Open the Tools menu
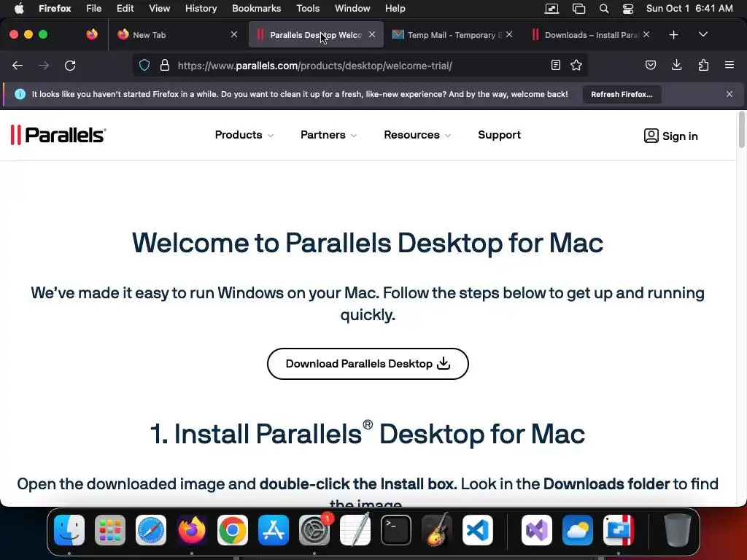Image resolution: width=747 pixels, height=560 pixels. point(308,9)
